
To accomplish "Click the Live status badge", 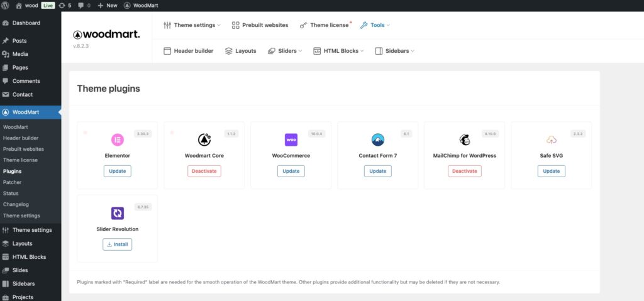I will pos(48,5).
